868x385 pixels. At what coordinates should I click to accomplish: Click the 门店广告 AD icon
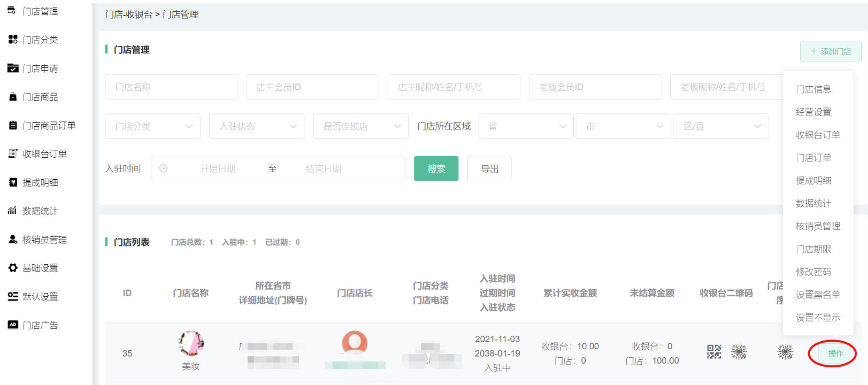click(13, 325)
